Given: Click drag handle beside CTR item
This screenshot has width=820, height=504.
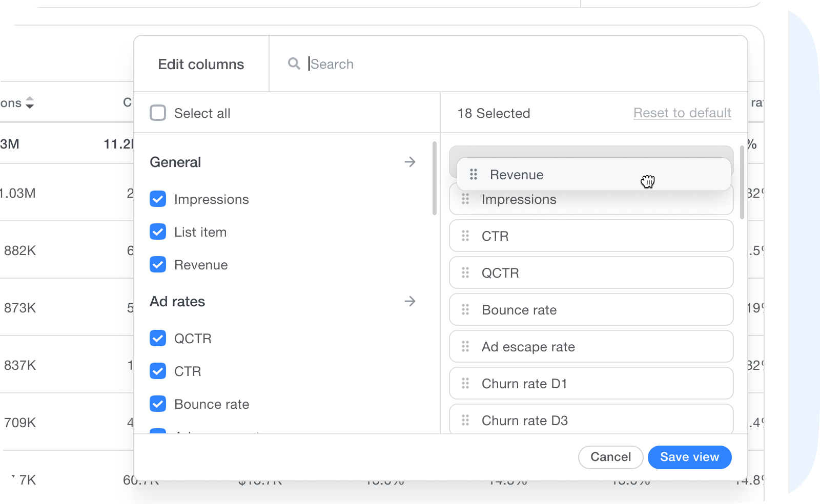Looking at the screenshot, I should pyautogui.click(x=465, y=236).
